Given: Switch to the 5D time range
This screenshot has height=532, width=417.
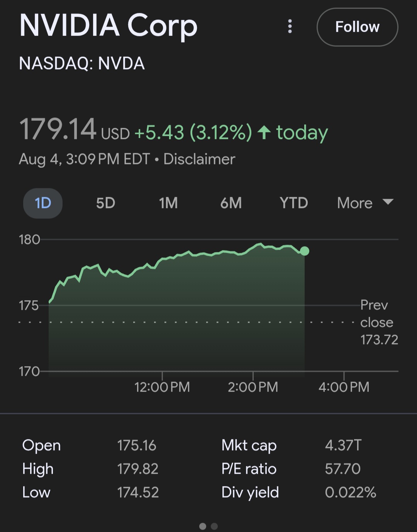Looking at the screenshot, I should [105, 203].
